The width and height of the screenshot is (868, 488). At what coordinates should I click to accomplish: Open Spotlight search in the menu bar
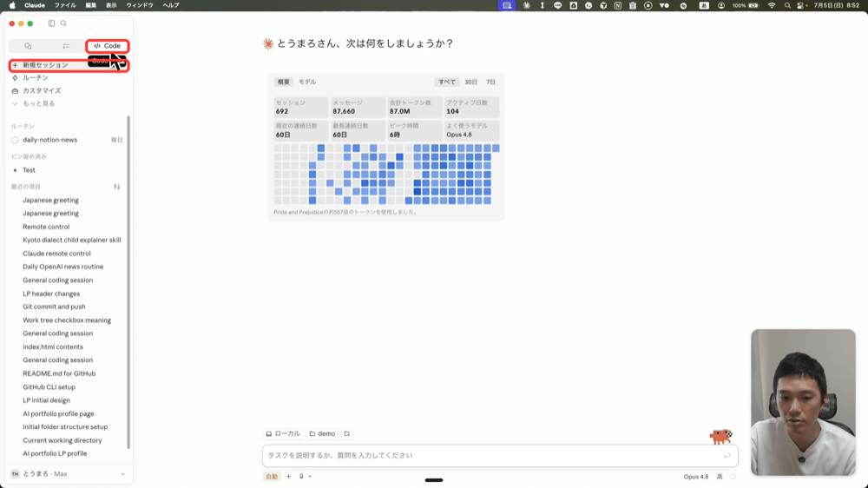click(x=787, y=5)
